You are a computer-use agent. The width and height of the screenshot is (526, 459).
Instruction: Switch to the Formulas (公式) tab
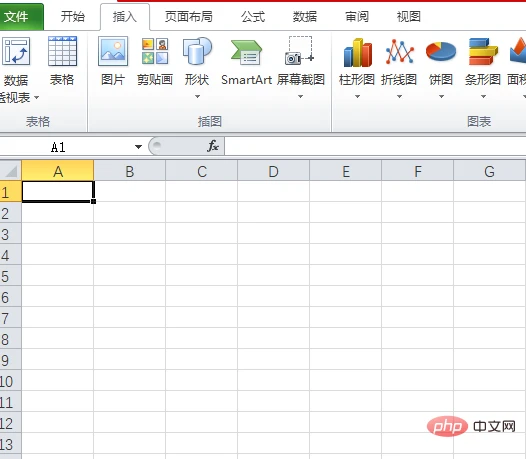click(x=253, y=16)
